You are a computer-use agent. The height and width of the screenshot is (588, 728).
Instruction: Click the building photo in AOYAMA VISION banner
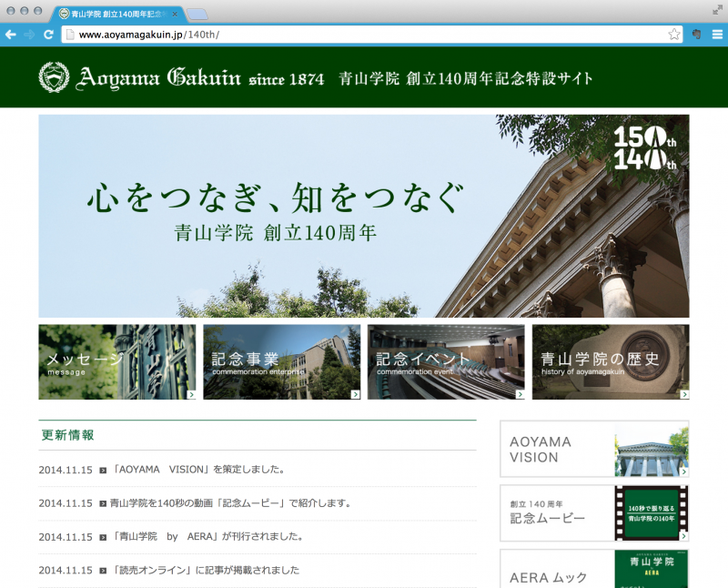point(652,449)
